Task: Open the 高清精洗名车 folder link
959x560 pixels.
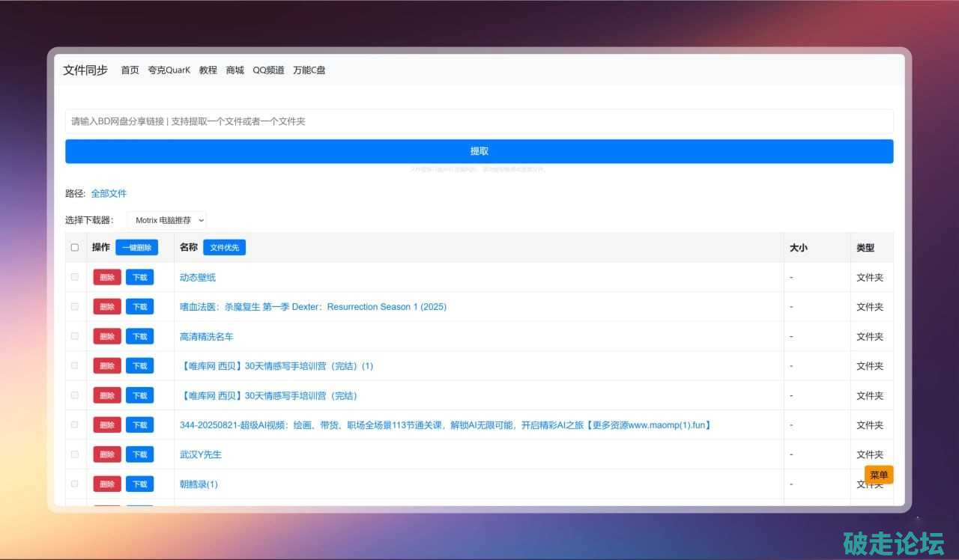Action: tap(207, 336)
